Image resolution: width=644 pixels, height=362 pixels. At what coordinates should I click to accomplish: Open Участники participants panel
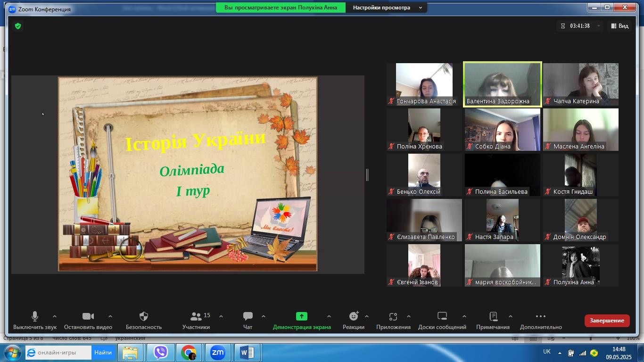click(197, 321)
